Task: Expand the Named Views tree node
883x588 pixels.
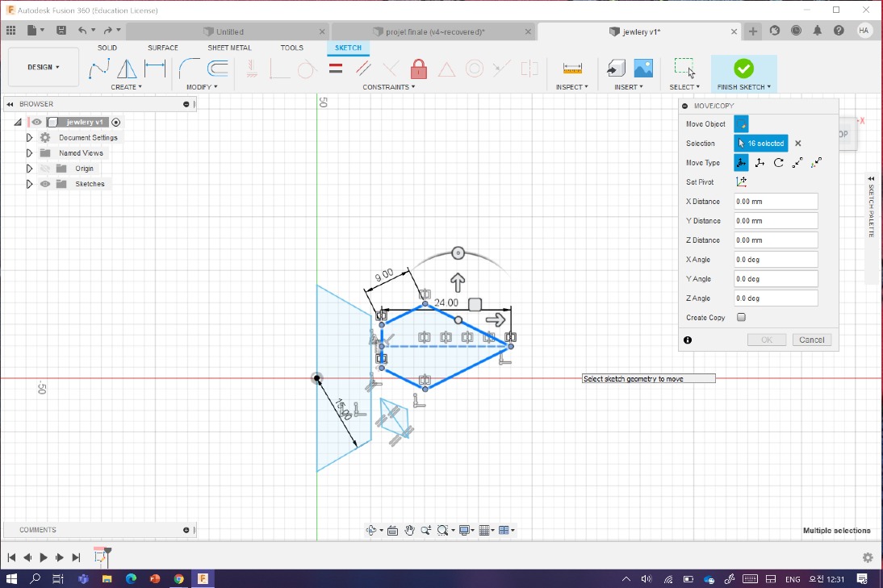Action: [x=29, y=153]
